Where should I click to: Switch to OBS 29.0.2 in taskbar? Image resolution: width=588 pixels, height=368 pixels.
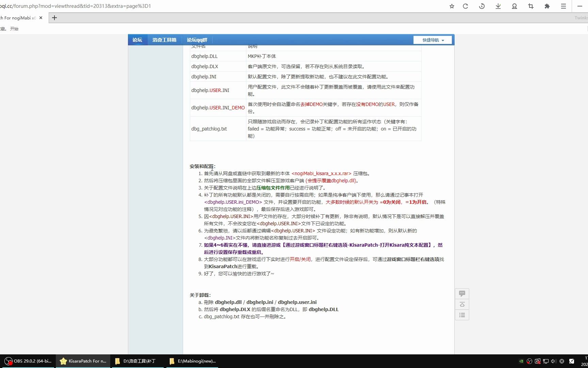(x=28, y=361)
